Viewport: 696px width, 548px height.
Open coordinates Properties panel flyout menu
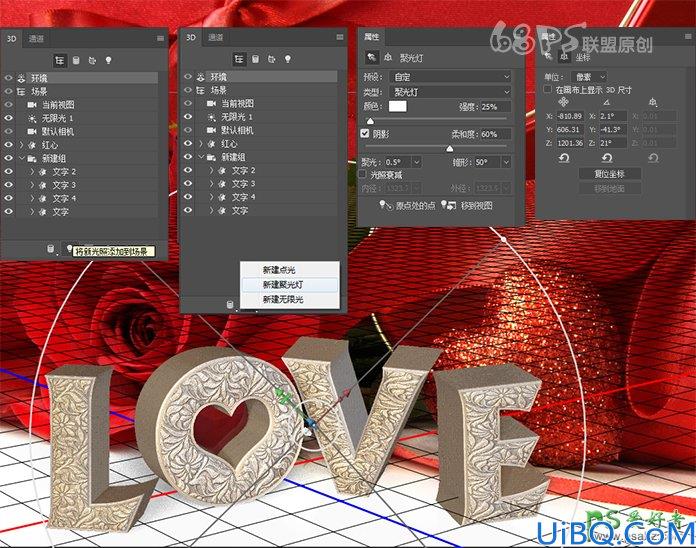tap(688, 37)
